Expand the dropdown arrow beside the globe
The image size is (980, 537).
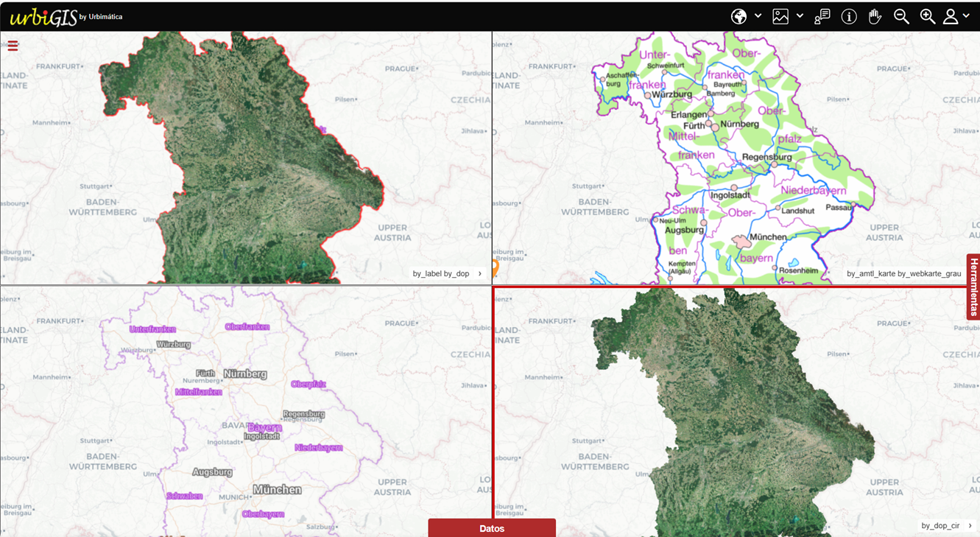point(758,16)
